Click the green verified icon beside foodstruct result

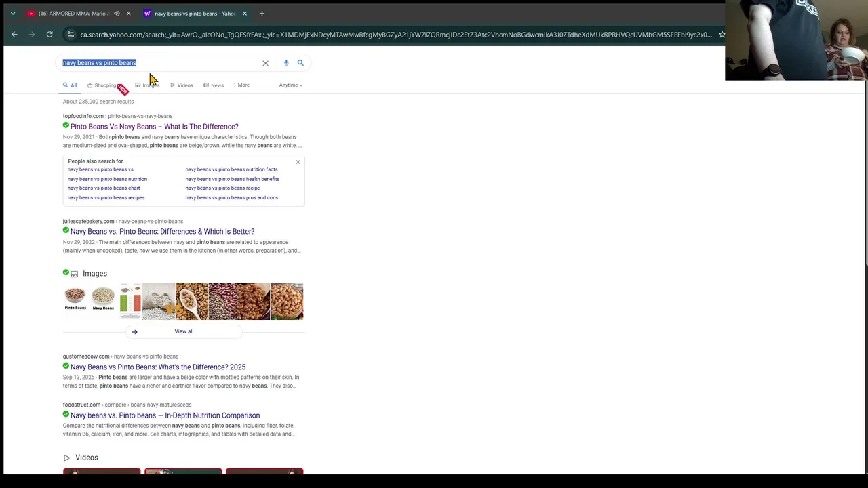66,415
